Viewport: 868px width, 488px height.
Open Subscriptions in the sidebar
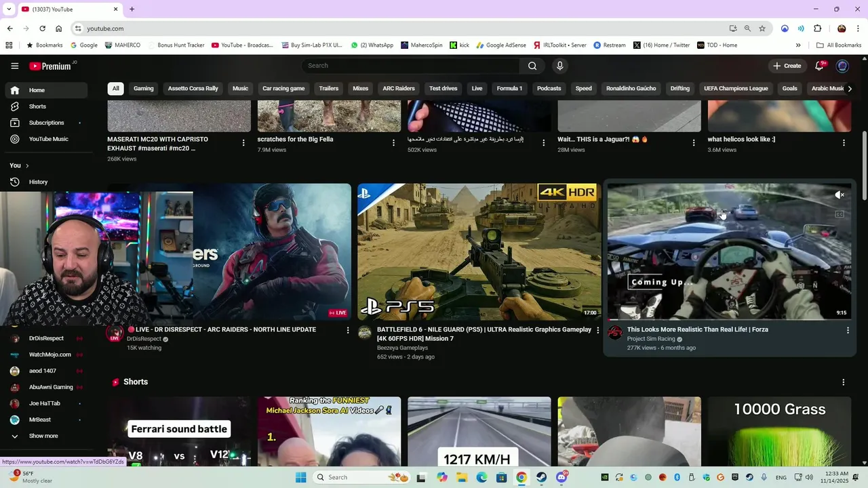pyautogui.click(x=46, y=123)
